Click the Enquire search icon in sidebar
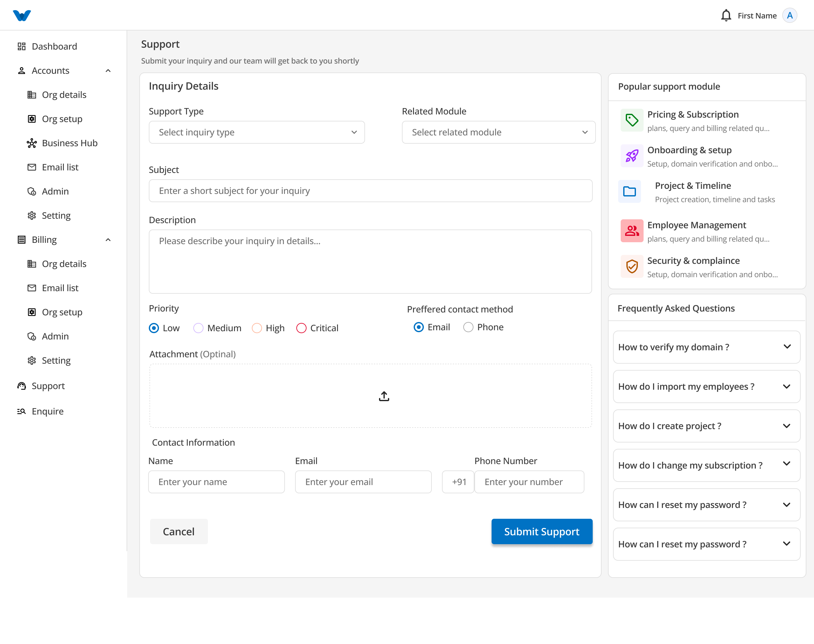 click(x=22, y=411)
